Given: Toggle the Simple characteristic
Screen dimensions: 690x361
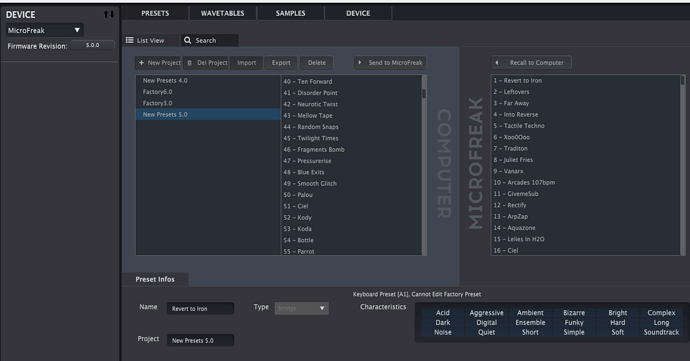Looking at the screenshot, I should point(574,332).
